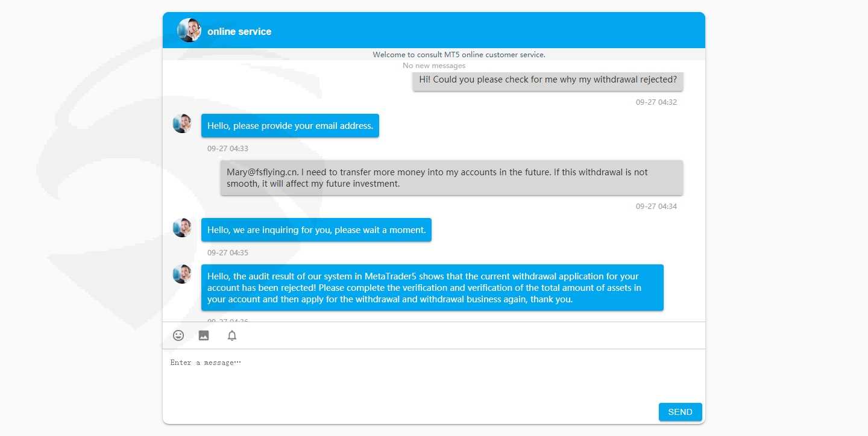This screenshot has height=436, width=868.
Task: Click the header agent avatar
Action: pos(189,30)
